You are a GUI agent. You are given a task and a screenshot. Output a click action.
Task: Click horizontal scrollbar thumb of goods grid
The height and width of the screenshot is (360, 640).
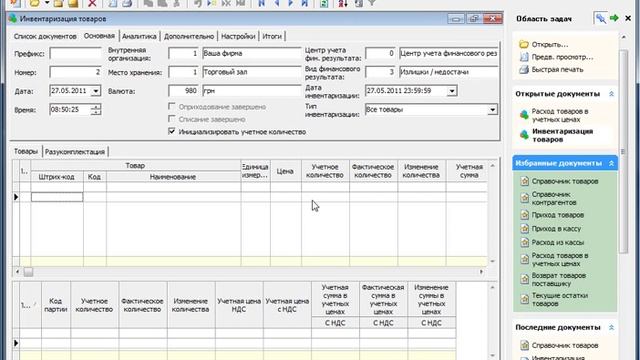28,272
